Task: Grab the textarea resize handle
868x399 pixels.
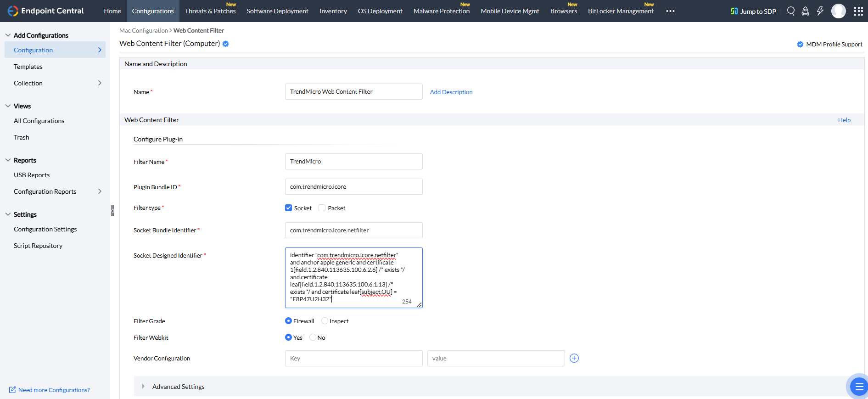Action: [419, 305]
